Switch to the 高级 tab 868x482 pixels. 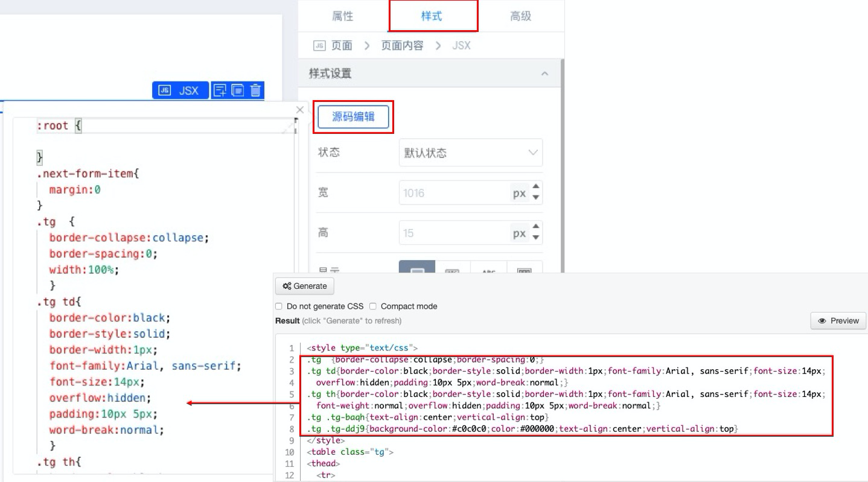click(520, 16)
